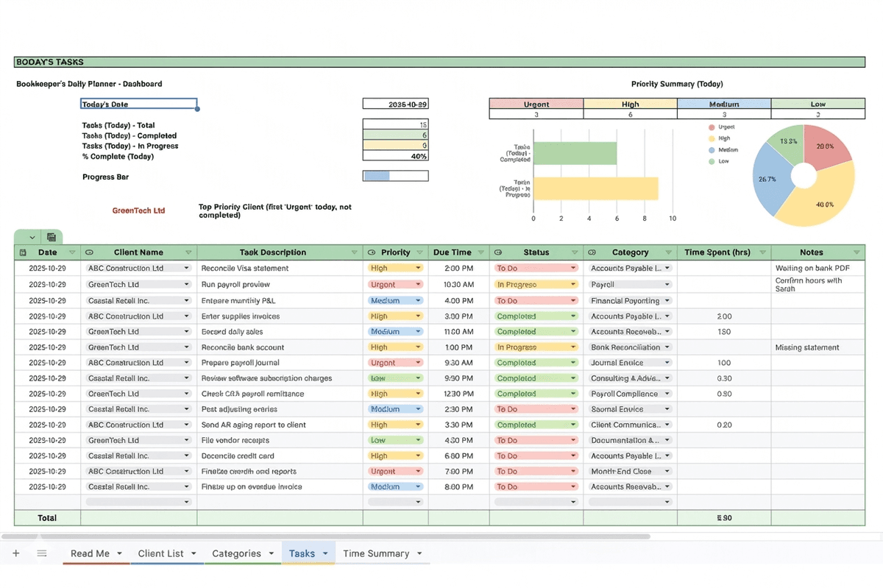The width and height of the screenshot is (883, 588).
Task: Select the '2.00' time spent cell
Action: click(x=724, y=316)
